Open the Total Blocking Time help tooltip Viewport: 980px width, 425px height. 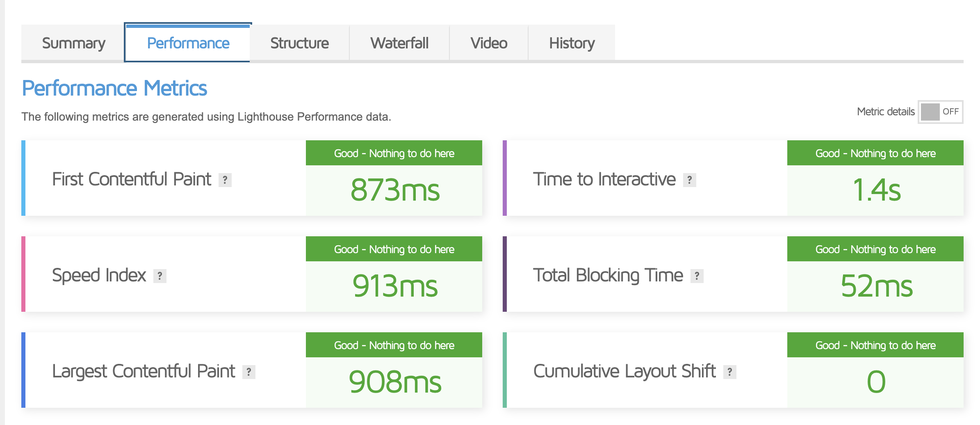696,276
